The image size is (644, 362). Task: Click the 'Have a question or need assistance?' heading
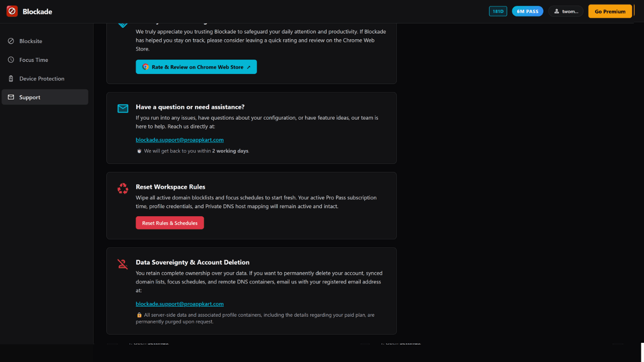(190, 107)
